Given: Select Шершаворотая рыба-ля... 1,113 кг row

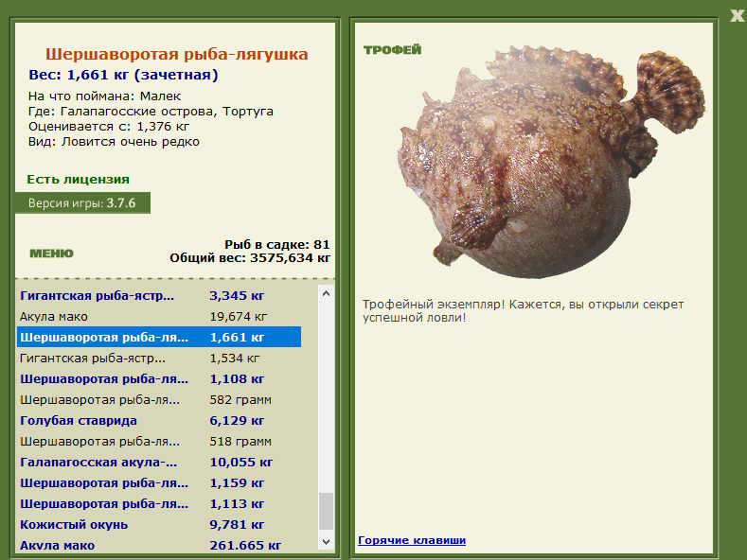Looking at the screenshot, I should [x=159, y=504].
